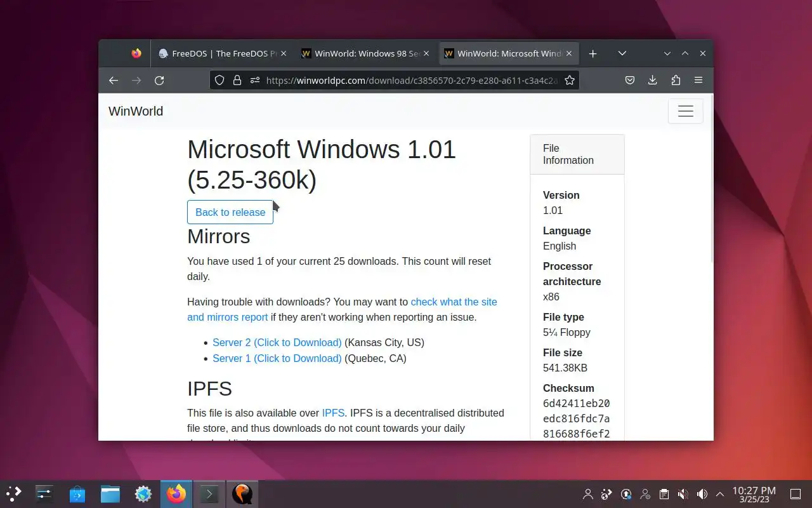Open site permissions icon in address bar

pos(255,80)
